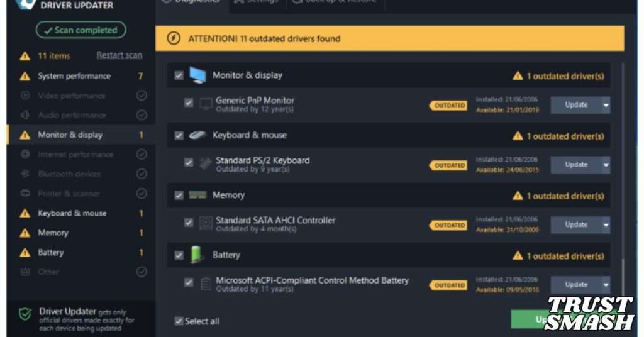
Task: Uncheck the Generic PnP Monitor checkbox
Action: pos(189,102)
